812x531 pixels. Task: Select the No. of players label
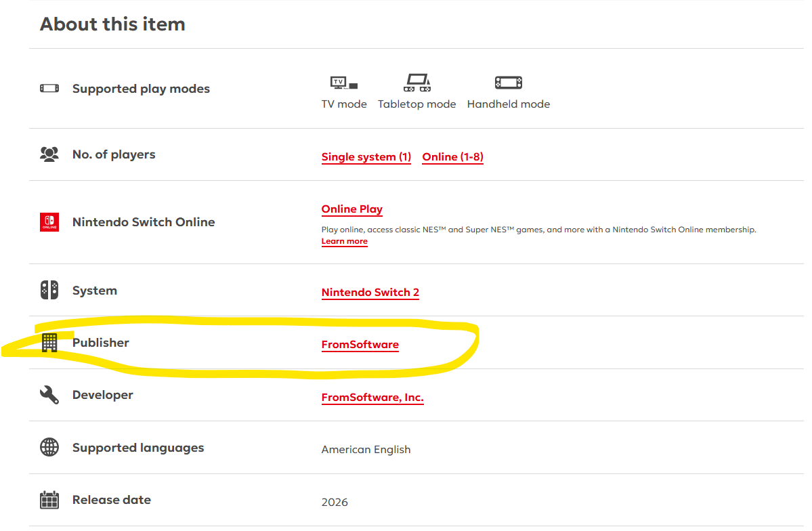[x=114, y=154]
